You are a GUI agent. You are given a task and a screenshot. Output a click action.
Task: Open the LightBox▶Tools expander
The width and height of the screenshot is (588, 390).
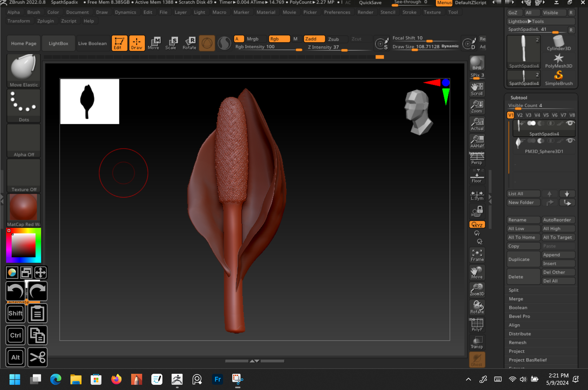pyautogui.click(x=526, y=21)
